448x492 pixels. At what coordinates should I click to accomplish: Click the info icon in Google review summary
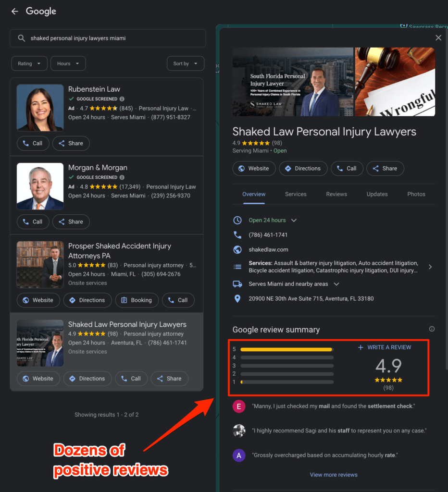pos(432,329)
